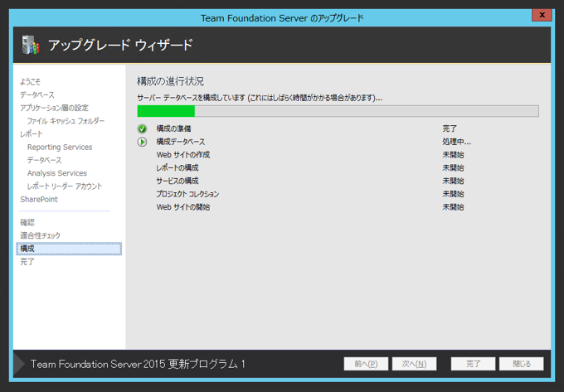Viewport: 564px width, 392px height.
Task: Open アプリケーション層の設定 step
Action: point(54,108)
